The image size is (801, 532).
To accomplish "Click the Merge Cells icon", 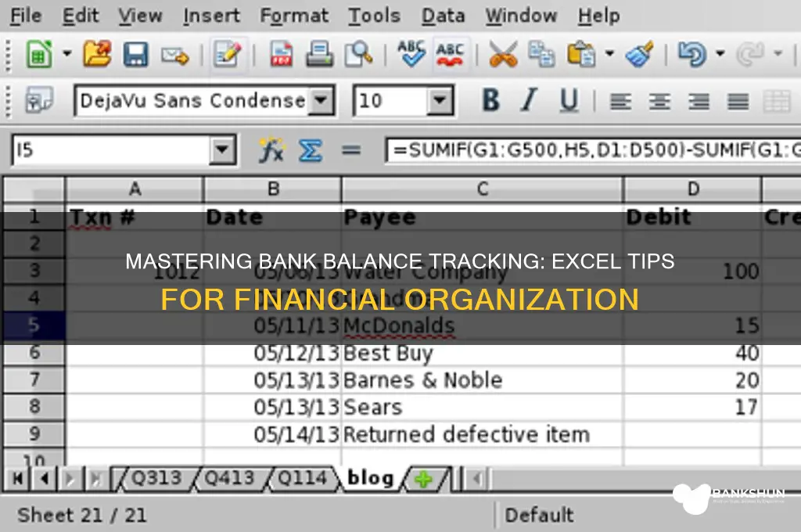I will click(777, 101).
